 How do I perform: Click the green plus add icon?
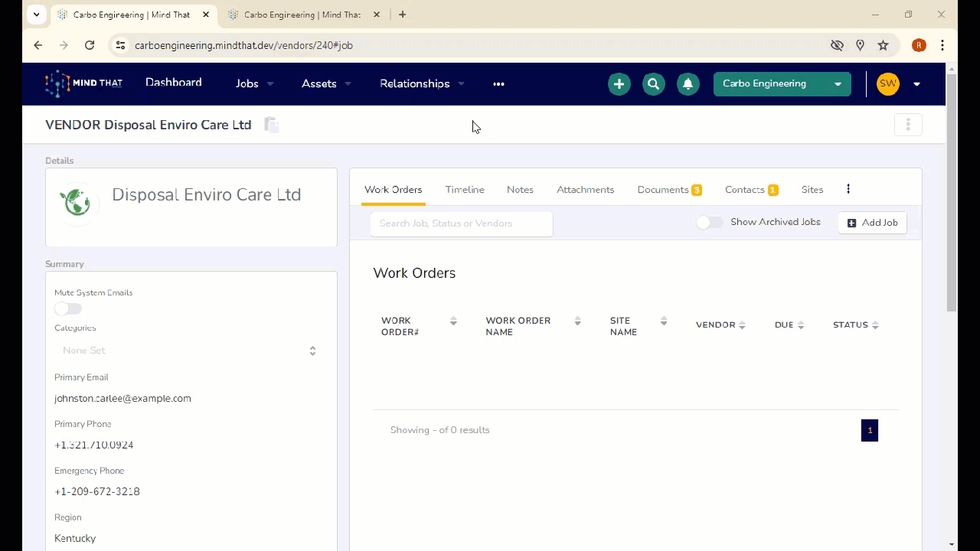[x=619, y=84]
